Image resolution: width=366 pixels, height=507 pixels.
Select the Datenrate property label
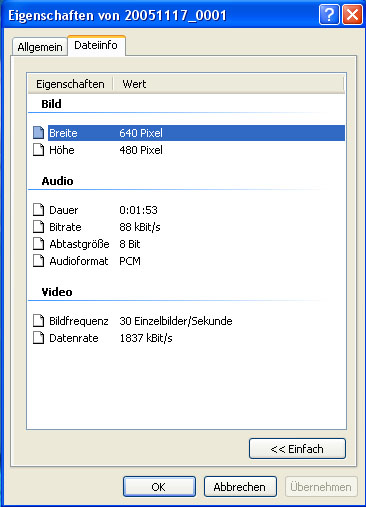[x=74, y=338]
